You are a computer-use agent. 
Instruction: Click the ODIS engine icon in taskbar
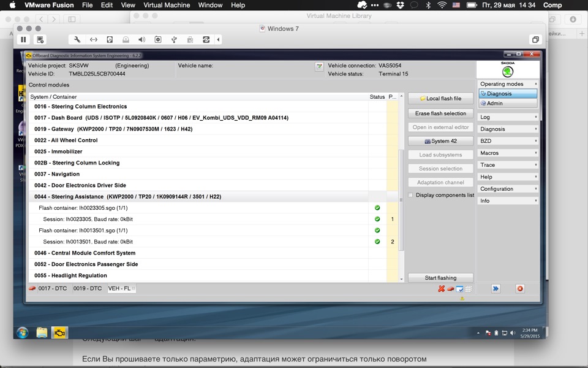[x=59, y=332]
